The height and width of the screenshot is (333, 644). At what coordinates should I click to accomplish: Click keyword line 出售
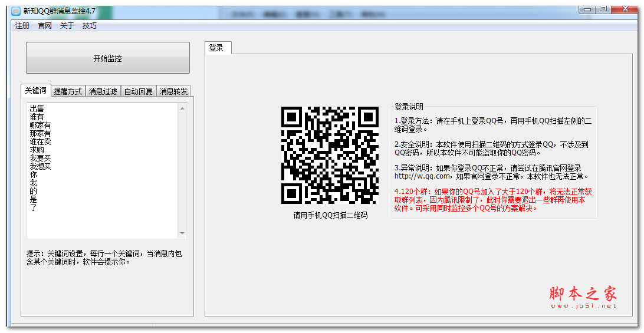37,109
